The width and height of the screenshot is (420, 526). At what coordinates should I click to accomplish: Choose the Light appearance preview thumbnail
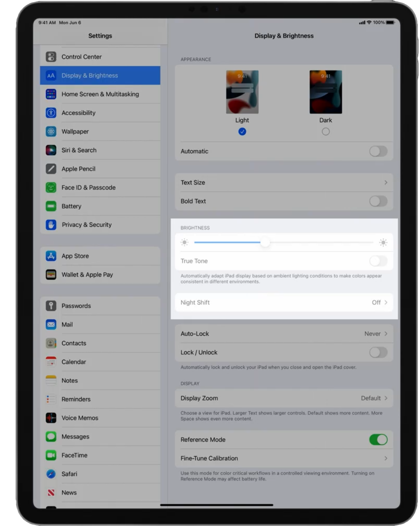click(x=242, y=92)
